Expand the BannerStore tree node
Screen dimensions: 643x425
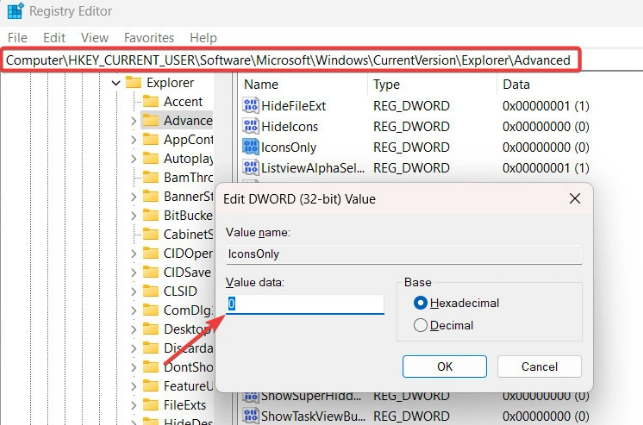click(x=134, y=197)
